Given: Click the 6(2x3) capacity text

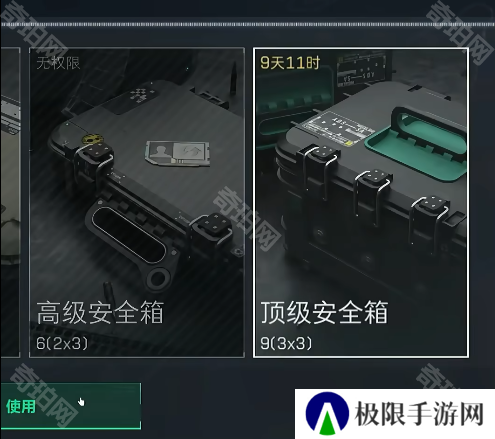Looking at the screenshot, I should [x=62, y=343].
